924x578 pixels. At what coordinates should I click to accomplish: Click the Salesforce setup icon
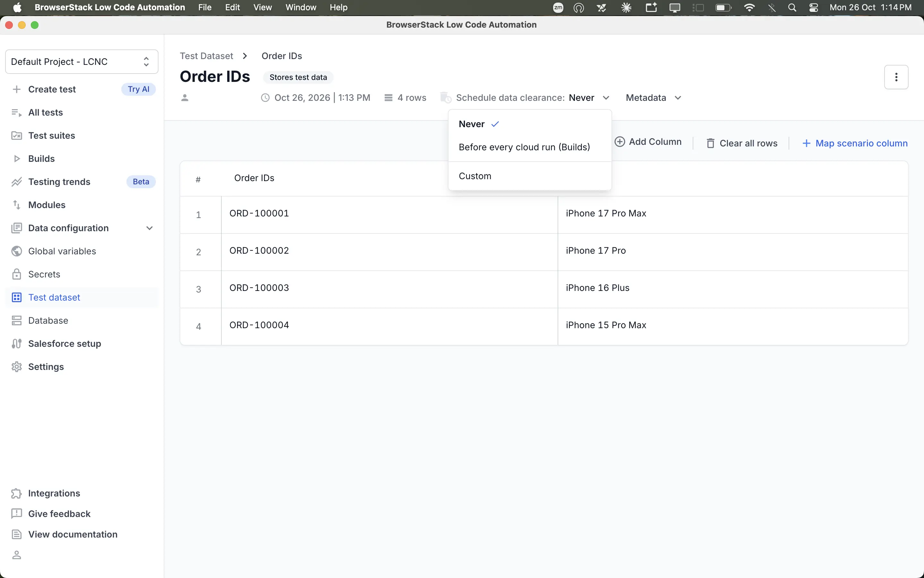click(x=16, y=344)
